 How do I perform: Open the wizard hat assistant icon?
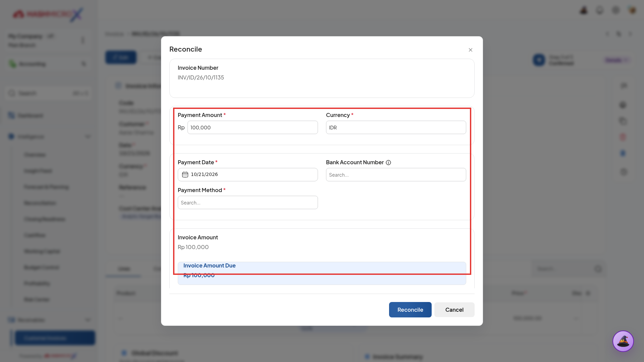(x=623, y=341)
